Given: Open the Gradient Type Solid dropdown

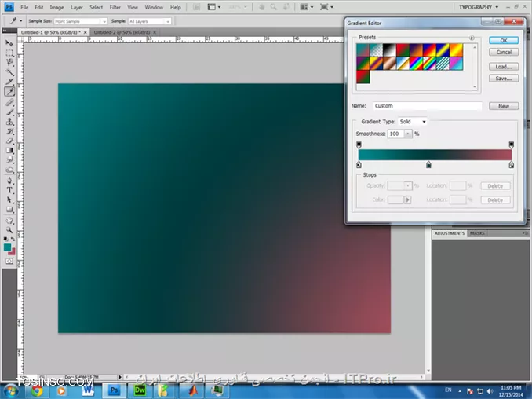Looking at the screenshot, I should coord(413,122).
